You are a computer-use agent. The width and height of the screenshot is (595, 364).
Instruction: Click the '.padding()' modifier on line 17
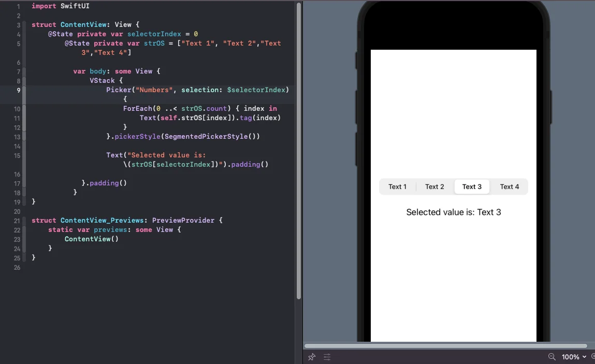pos(106,183)
